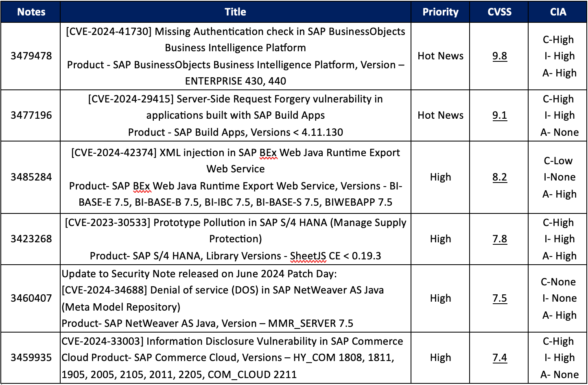The width and height of the screenshot is (588, 385).
Task: Click the underlined word SheetJS
Action: point(308,256)
